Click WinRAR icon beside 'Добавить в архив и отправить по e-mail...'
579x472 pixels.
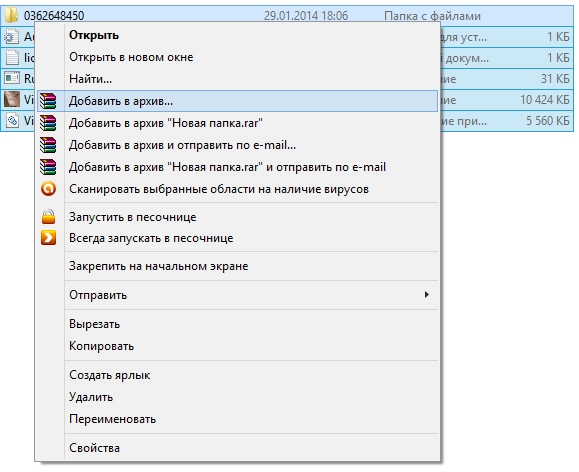pos(48,145)
